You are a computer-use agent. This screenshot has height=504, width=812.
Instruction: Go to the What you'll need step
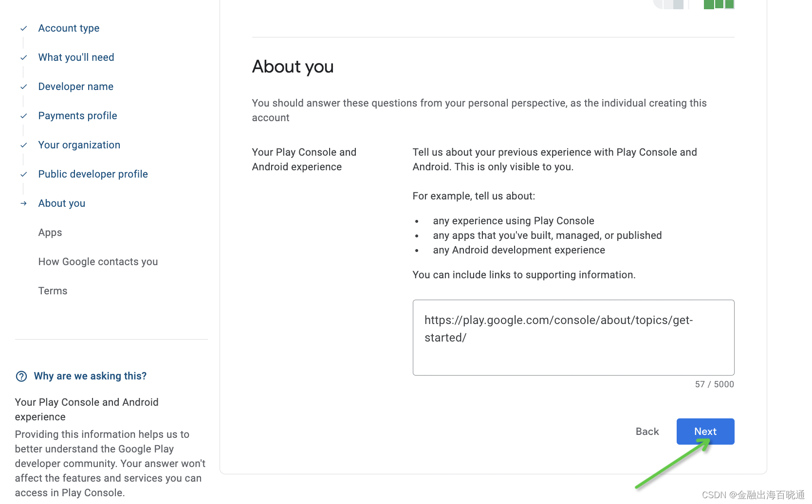pyautogui.click(x=76, y=57)
